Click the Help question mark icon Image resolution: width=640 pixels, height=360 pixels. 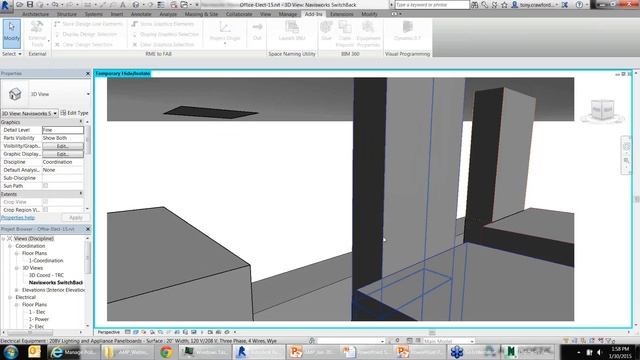579,5
